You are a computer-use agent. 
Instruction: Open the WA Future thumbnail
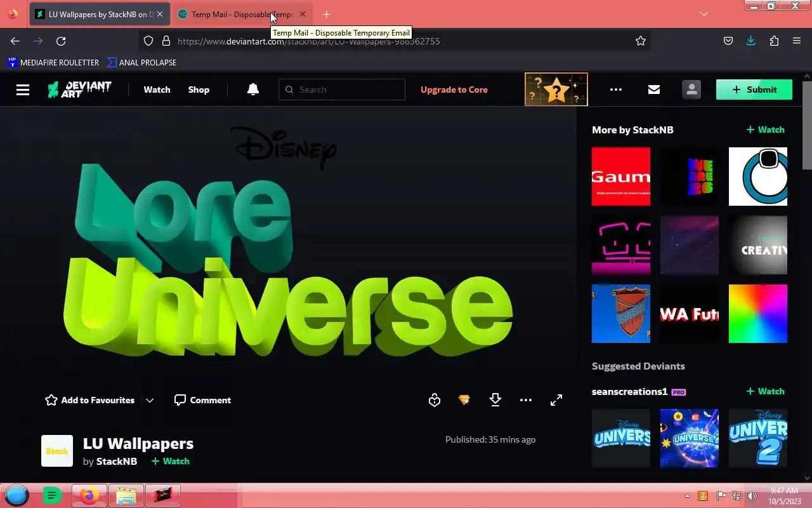tap(690, 314)
